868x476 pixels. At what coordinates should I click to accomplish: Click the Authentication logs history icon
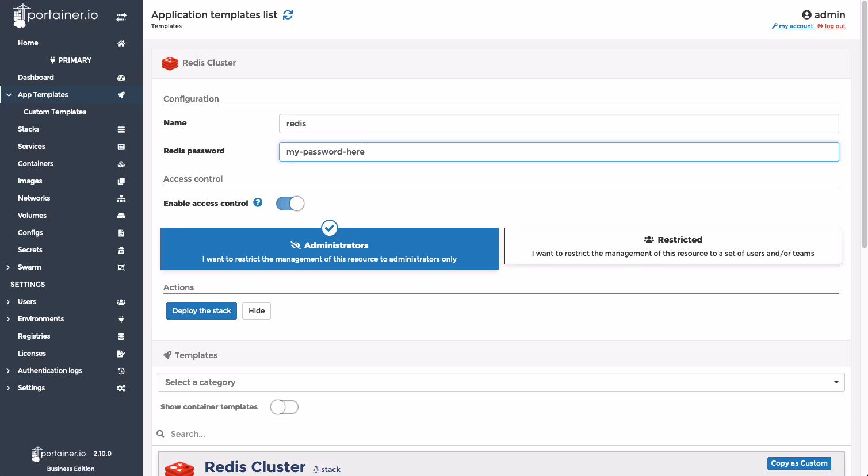click(121, 371)
